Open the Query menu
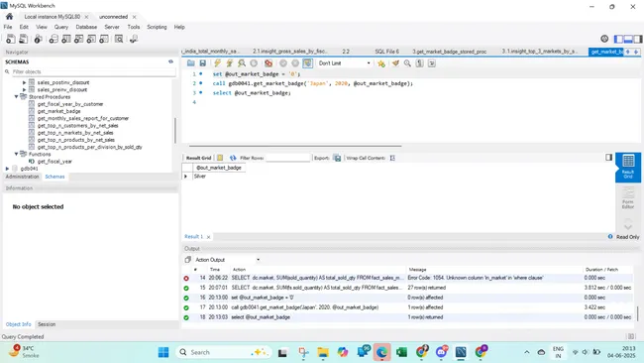 pos(61,27)
